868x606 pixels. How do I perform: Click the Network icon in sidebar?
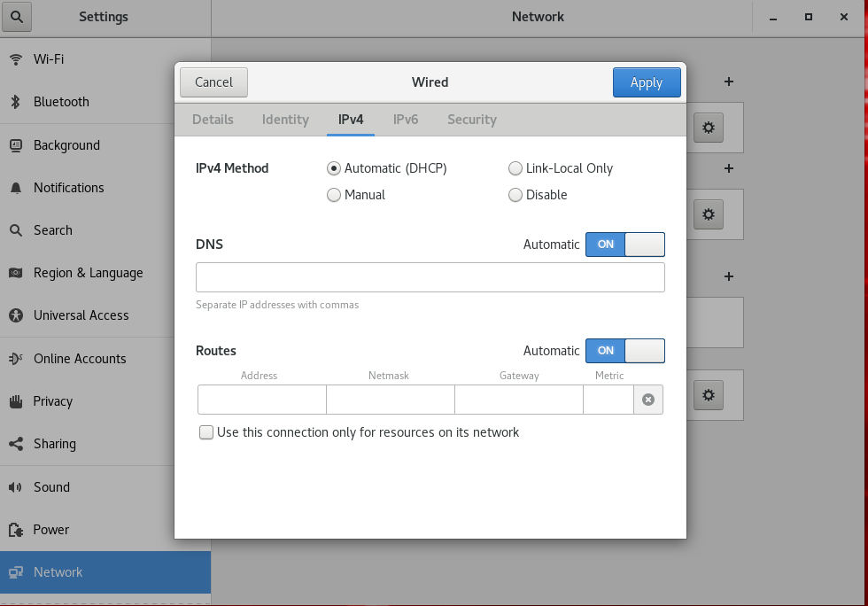[x=16, y=572]
